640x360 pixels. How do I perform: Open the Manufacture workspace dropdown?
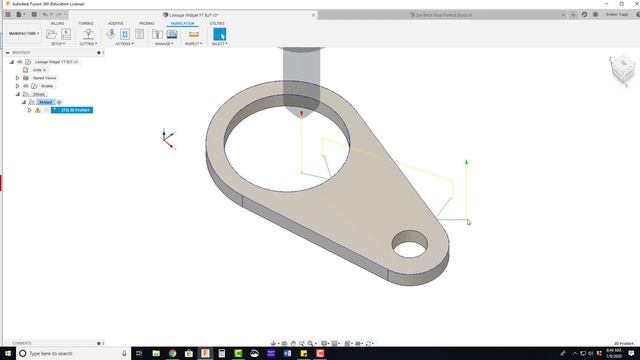[x=24, y=33]
